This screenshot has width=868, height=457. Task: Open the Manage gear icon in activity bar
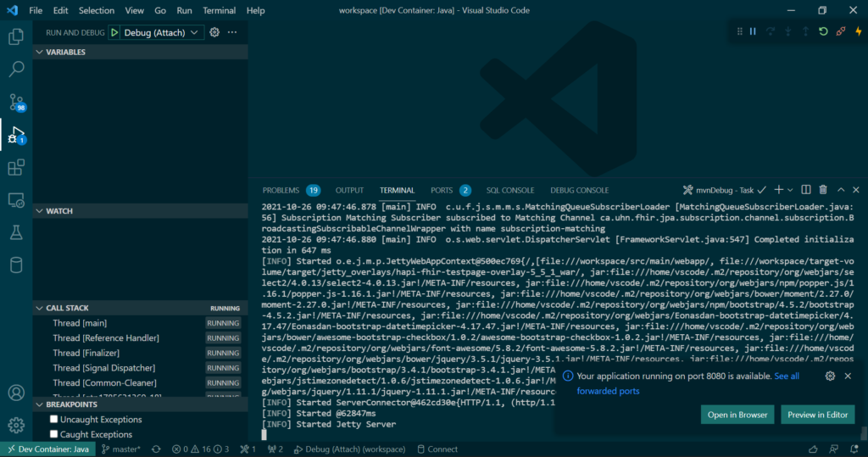click(x=16, y=425)
